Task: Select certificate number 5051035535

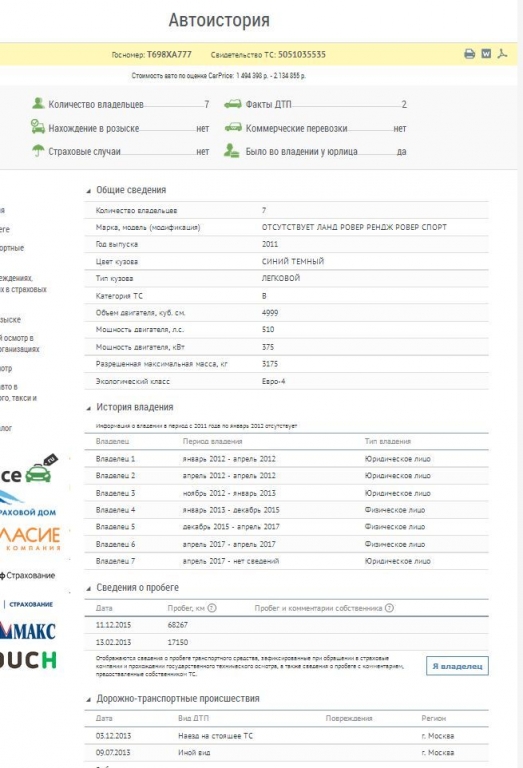Action: coord(302,54)
